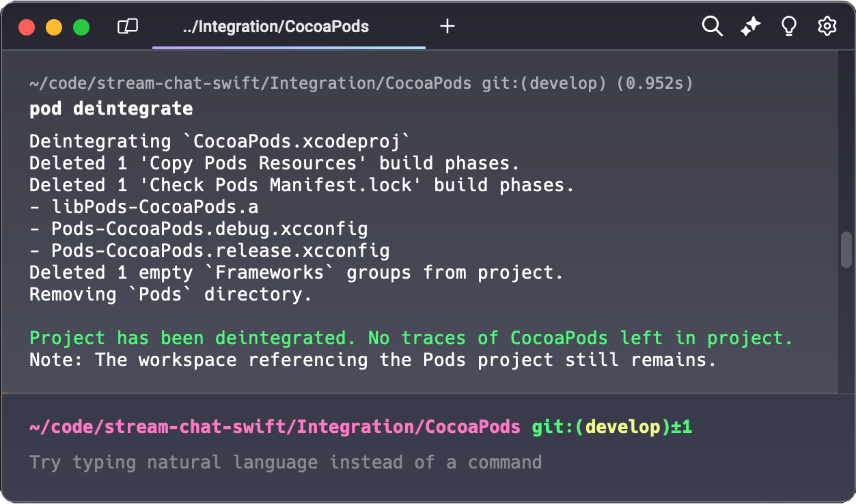856x504 pixels.
Task: Click the 'Note: The workspace referencing' line
Action: pos(372,360)
